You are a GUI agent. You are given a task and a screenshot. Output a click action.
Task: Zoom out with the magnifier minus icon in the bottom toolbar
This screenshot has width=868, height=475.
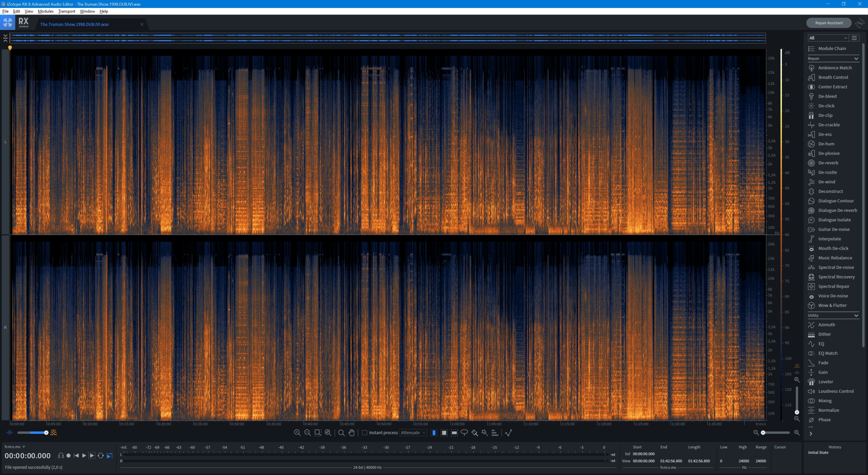point(307,432)
